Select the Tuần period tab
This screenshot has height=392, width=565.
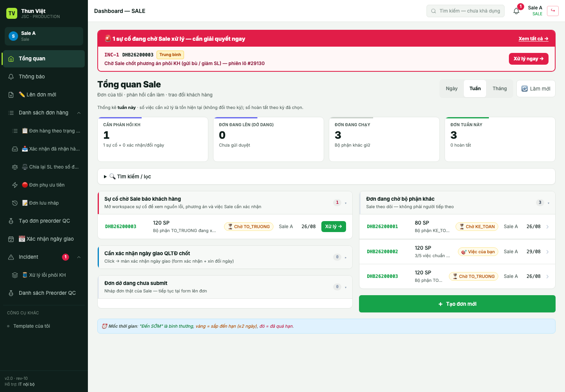tap(475, 89)
